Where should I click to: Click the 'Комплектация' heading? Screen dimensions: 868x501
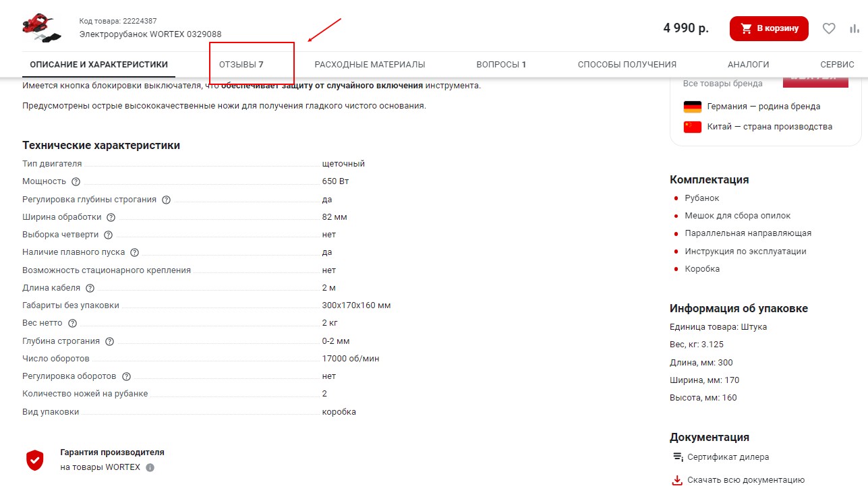click(x=709, y=179)
